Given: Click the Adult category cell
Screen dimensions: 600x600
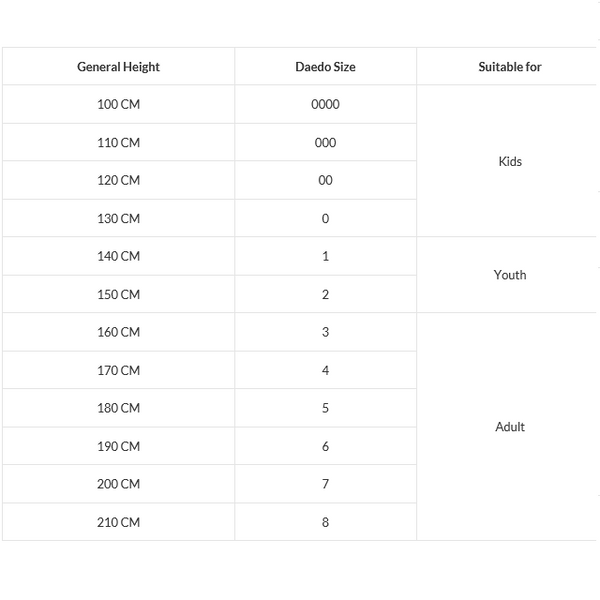Looking at the screenshot, I should pyautogui.click(x=509, y=427).
